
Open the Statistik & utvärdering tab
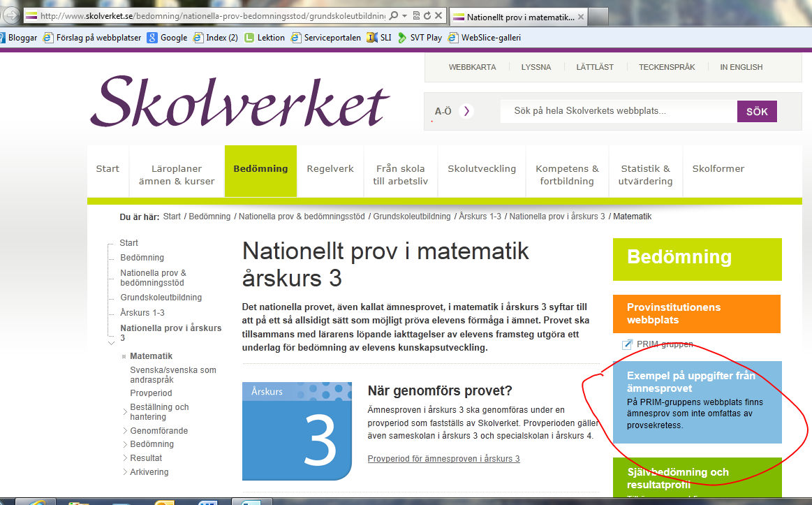pyautogui.click(x=646, y=171)
